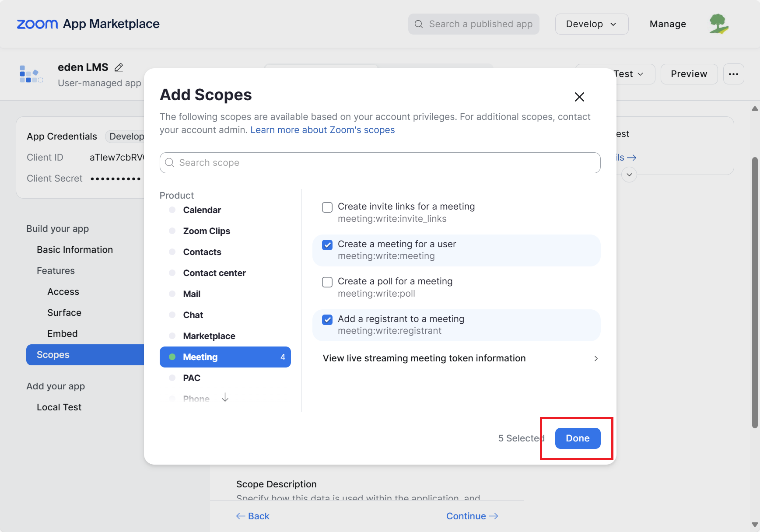Open the three-dots more options menu
The width and height of the screenshot is (760, 532).
coord(734,74)
